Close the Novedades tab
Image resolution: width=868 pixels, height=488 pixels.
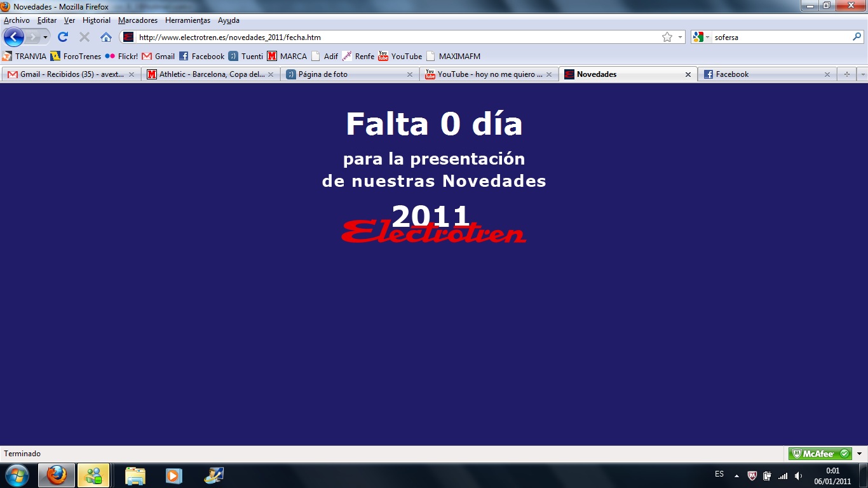[x=688, y=74]
